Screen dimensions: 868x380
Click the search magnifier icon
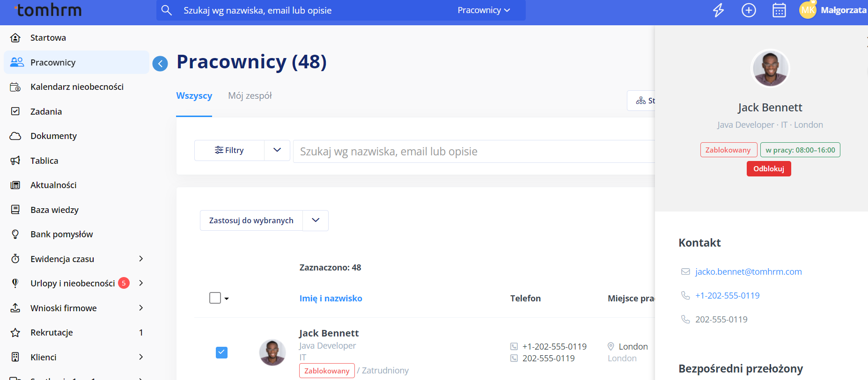(x=167, y=10)
